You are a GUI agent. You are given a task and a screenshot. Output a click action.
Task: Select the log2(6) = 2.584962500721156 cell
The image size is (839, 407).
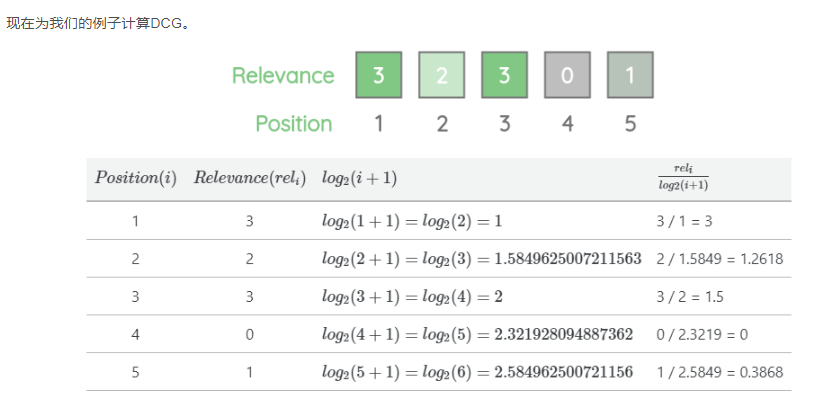477,372
